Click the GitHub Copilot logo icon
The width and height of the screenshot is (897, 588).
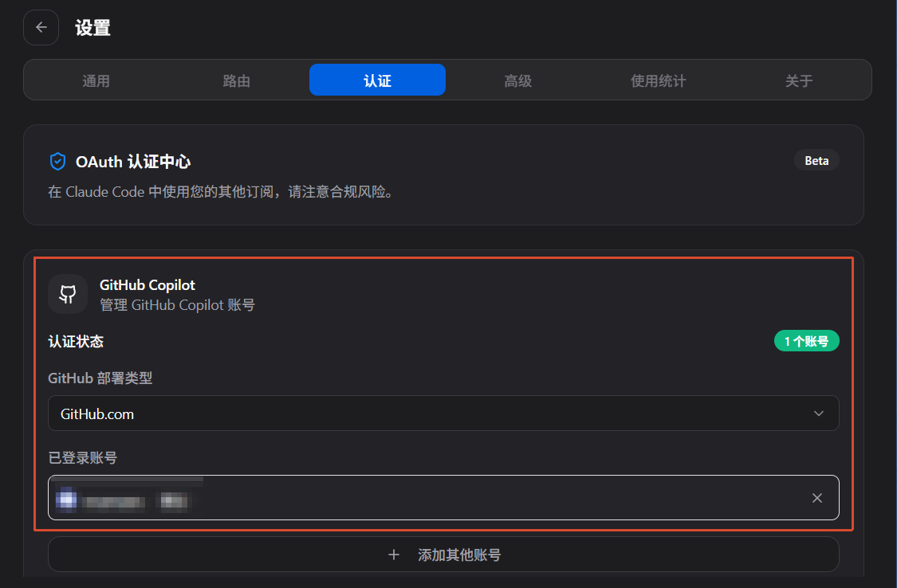[68, 294]
